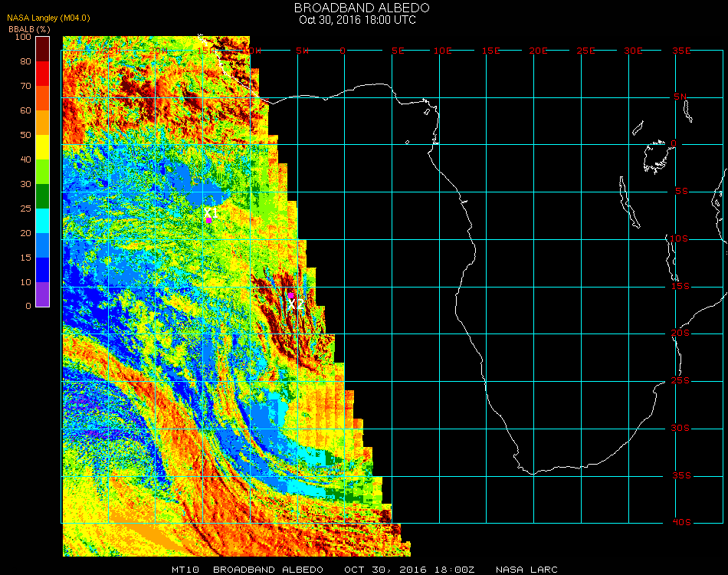The width and height of the screenshot is (728, 575).
Task: Click 'OCT 30, 2016 18:00Z' in the footer
Action: pos(409,570)
